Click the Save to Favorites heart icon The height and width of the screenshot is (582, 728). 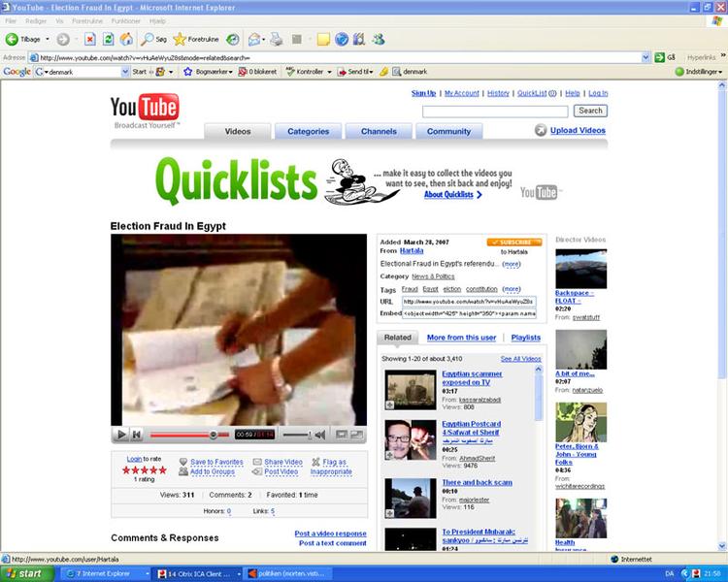(x=183, y=462)
